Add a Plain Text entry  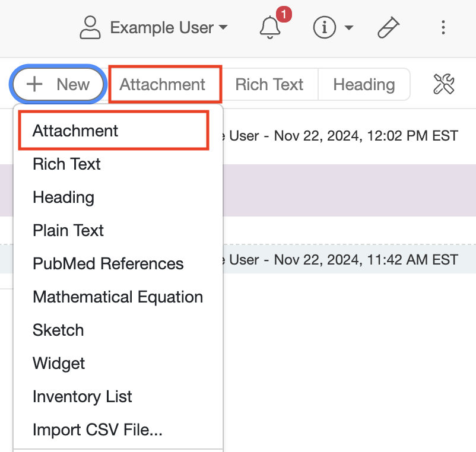(x=68, y=230)
